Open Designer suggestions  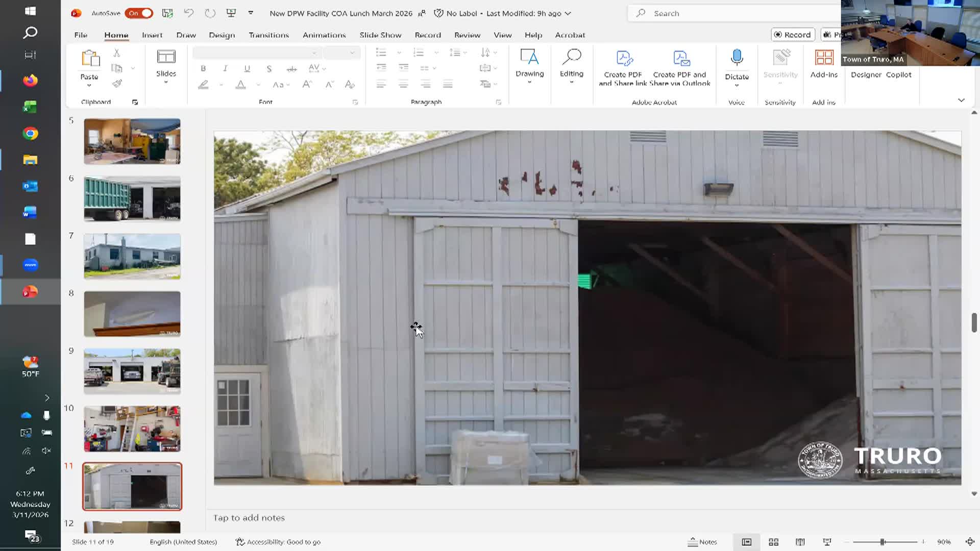click(x=866, y=74)
